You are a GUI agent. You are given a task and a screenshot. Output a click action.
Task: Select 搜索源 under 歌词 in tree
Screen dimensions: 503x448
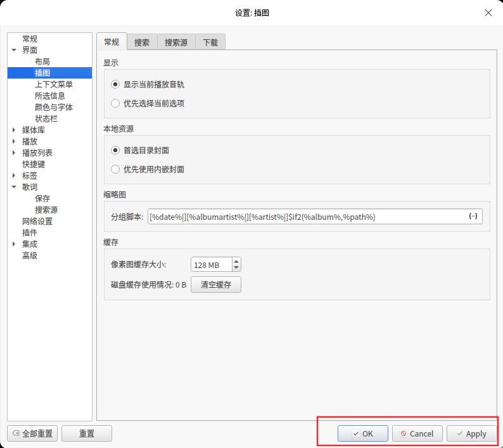46,210
